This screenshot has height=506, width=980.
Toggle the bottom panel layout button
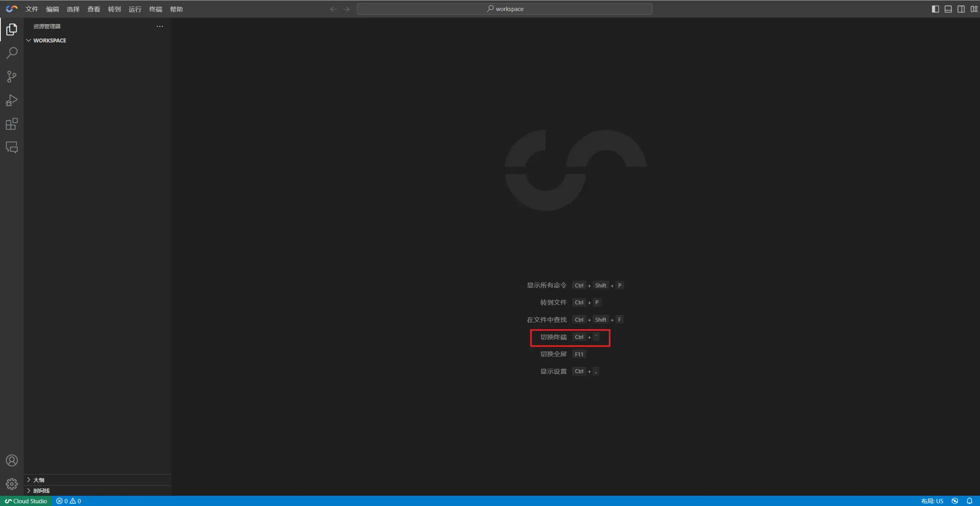click(x=948, y=9)
